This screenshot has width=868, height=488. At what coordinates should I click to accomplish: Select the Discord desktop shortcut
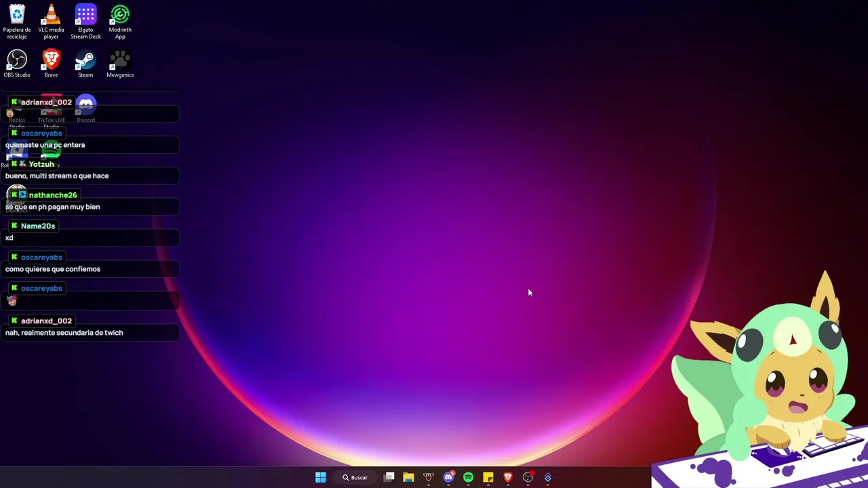[x=85, y=108]
